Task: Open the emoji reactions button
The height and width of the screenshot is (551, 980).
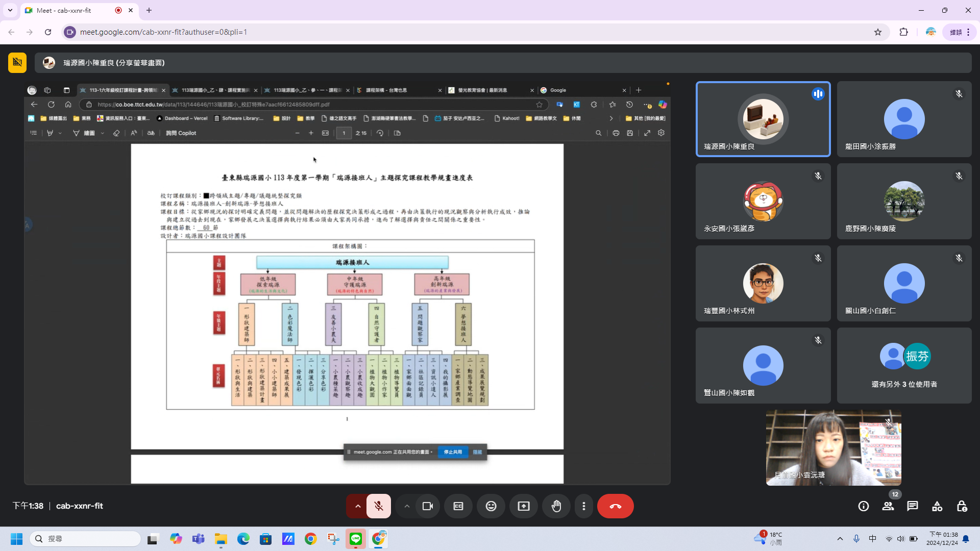Action: [x=491, y=506]
